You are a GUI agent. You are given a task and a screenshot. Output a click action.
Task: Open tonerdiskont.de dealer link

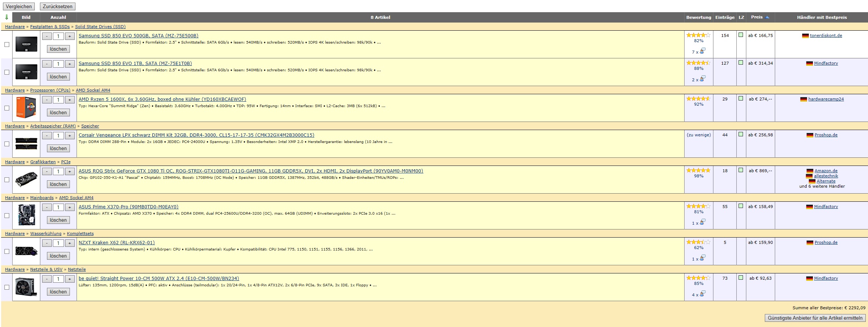click(x=826, y=35)
